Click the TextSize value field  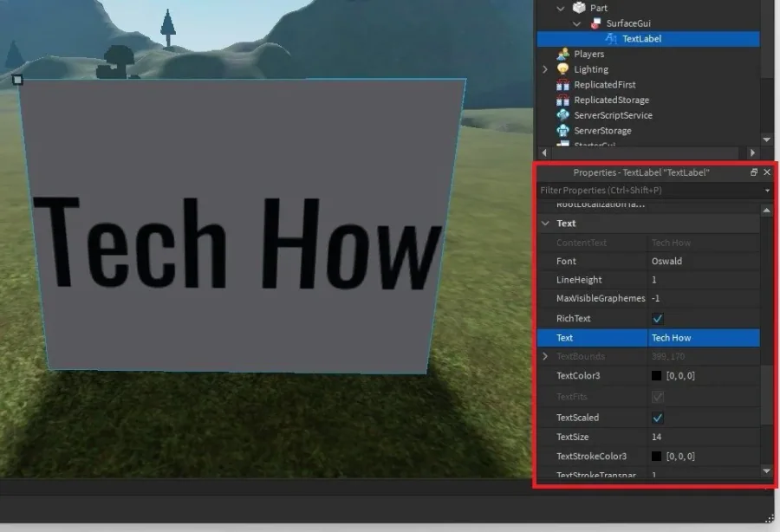click(x=704, y=437)
